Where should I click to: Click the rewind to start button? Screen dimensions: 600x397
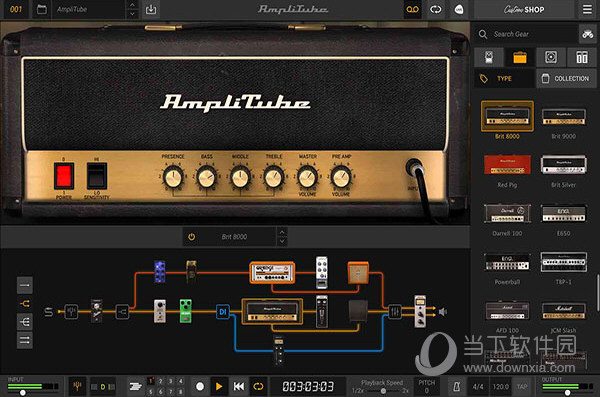click(239, 387)
